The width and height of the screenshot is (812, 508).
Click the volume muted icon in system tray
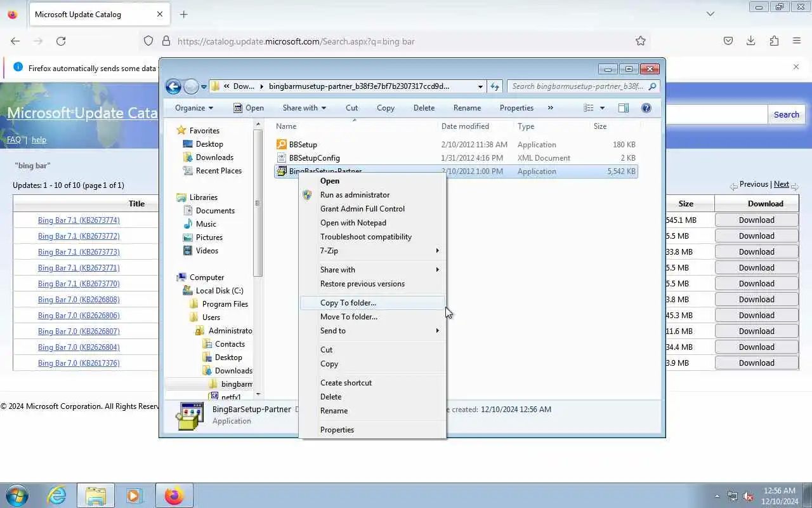749,497
